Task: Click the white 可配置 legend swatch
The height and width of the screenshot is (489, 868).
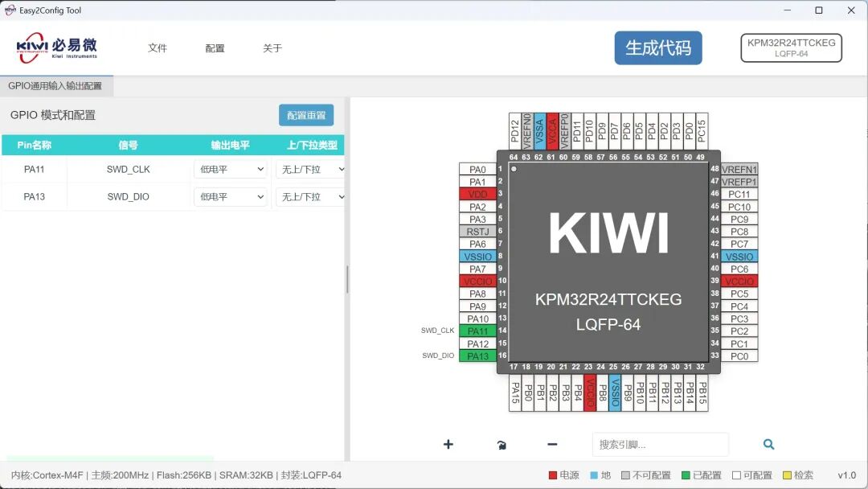Action: 735,475
